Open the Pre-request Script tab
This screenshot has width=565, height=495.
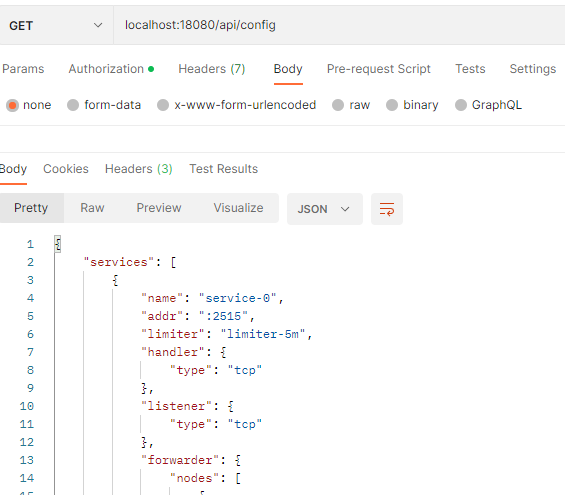(x=379, y=69)
